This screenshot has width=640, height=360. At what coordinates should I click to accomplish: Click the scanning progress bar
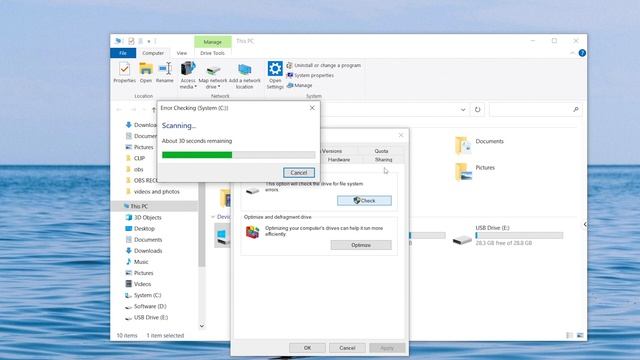[238, 155]
